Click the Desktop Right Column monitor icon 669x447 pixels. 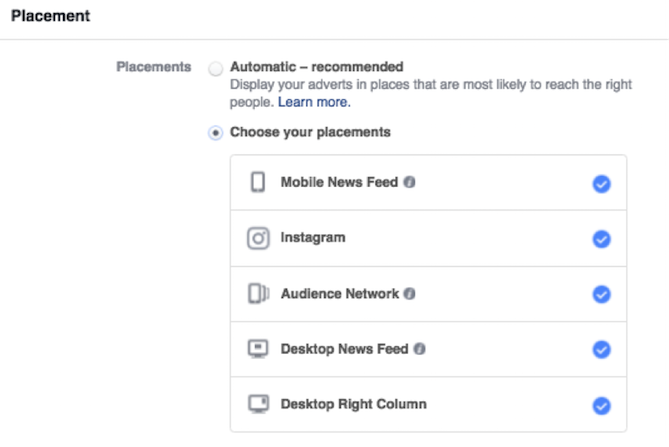[x=259, y=404]
